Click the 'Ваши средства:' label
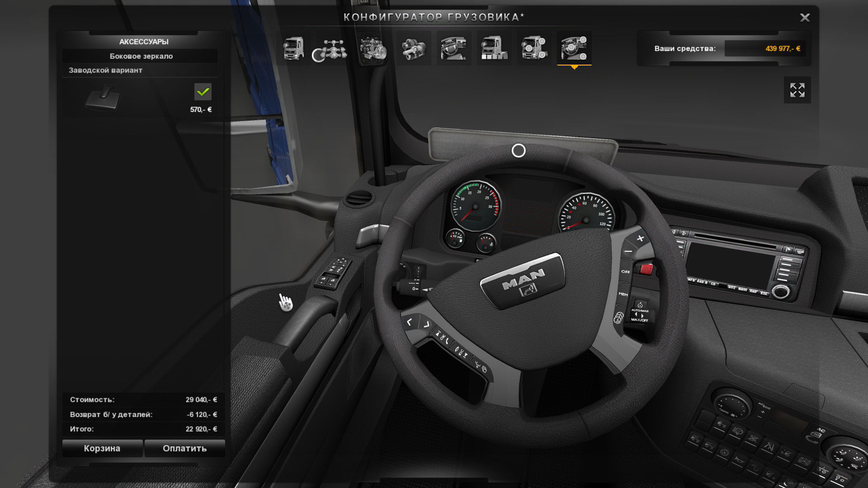This screenshot has width=868, height=488. [x=685, y=48]
